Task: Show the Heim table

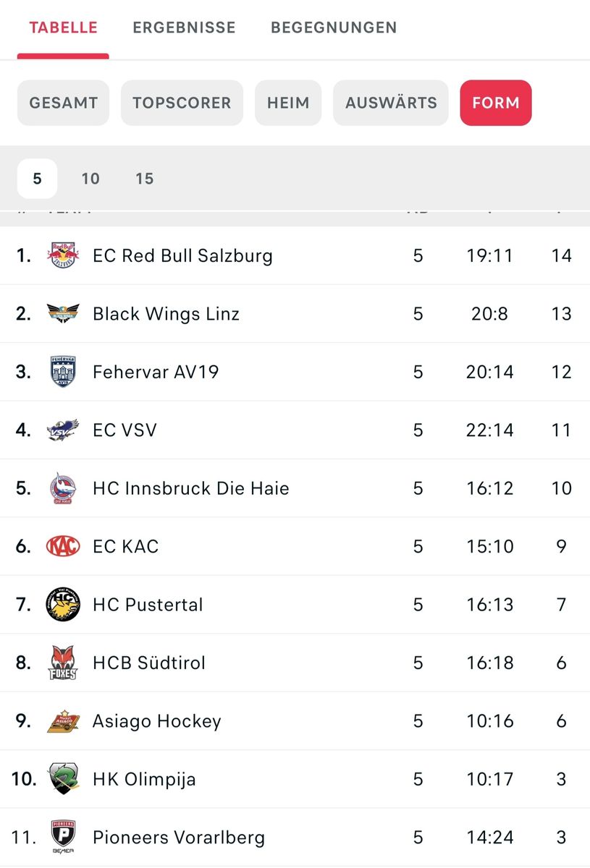Action: tap(288, 103)
